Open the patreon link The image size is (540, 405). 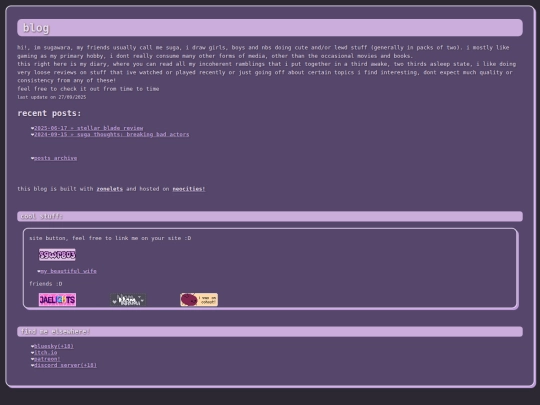point(47,359)
